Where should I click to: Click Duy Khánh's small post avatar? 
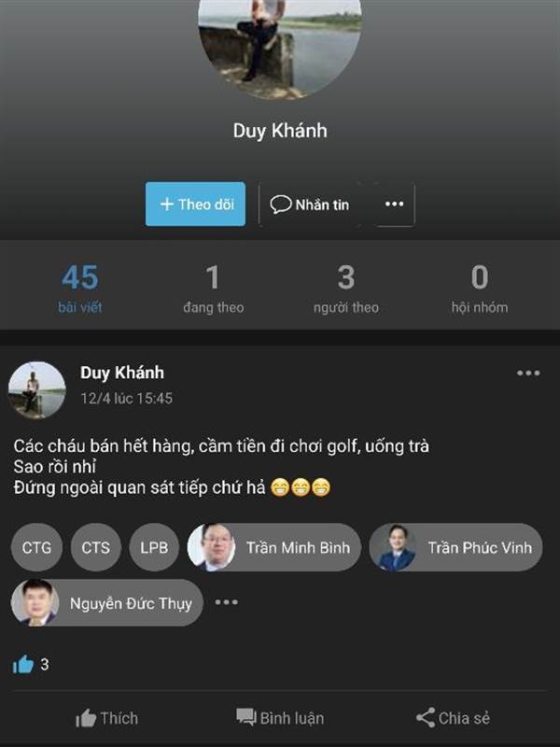coord(37,390)
